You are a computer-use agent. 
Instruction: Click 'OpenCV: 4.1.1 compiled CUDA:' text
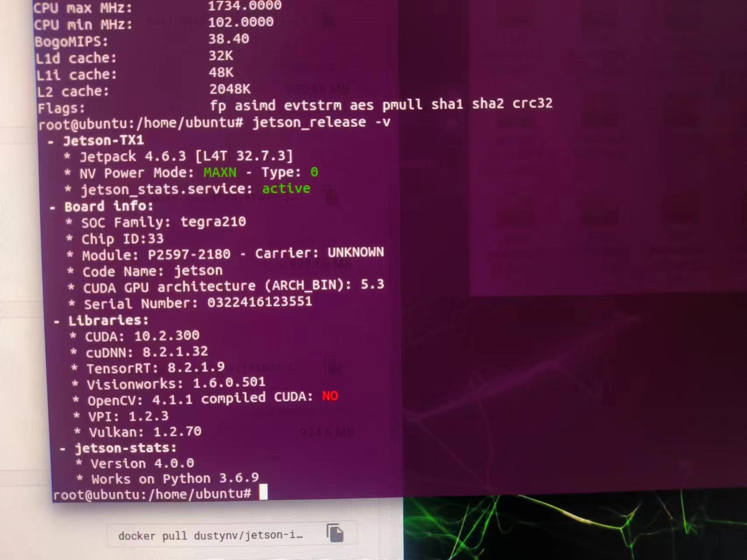coord(201,399)
